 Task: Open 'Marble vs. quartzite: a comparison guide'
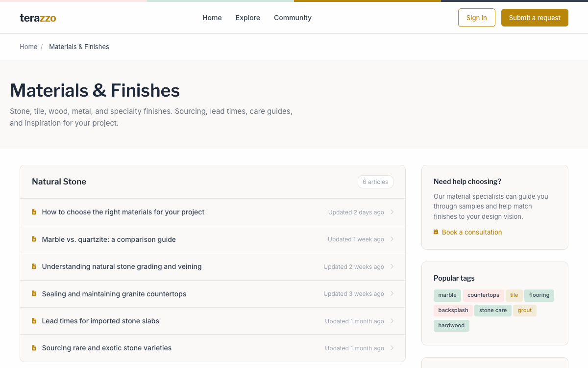pos(213,239)
